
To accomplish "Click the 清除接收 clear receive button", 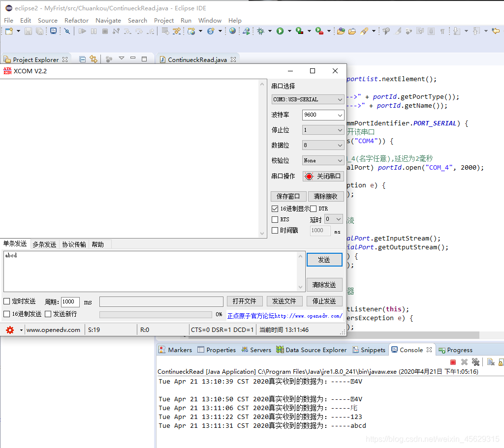I will click(326, 196).
